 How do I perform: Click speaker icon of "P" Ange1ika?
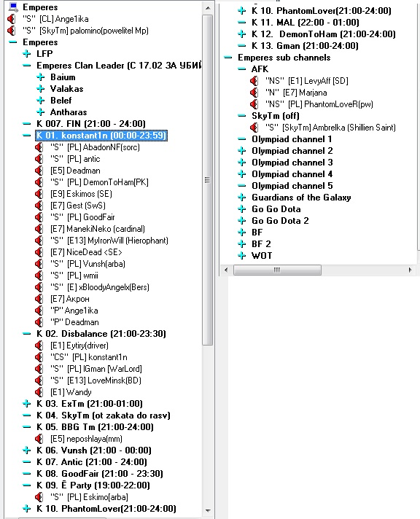click(x=39, y=311)
